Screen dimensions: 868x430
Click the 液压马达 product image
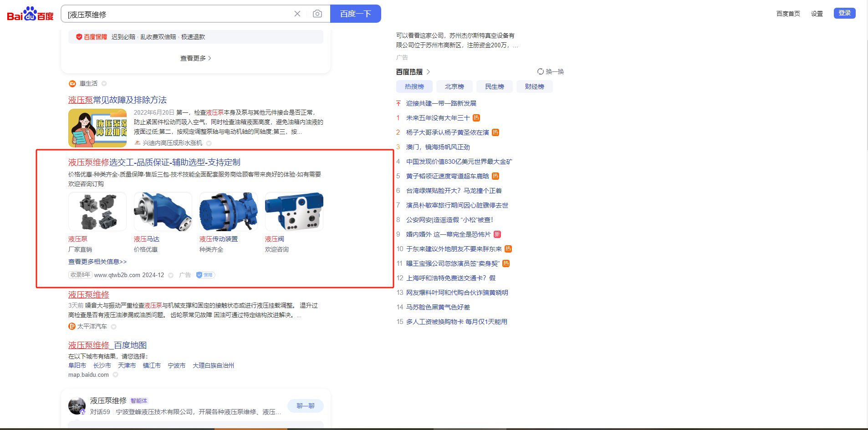click(x=163, y=212)
